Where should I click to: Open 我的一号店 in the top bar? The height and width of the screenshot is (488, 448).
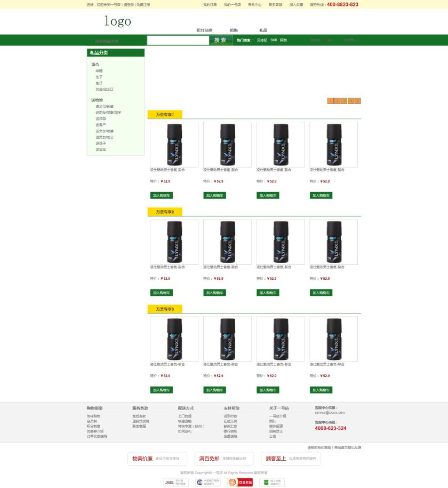click(232, 5)
